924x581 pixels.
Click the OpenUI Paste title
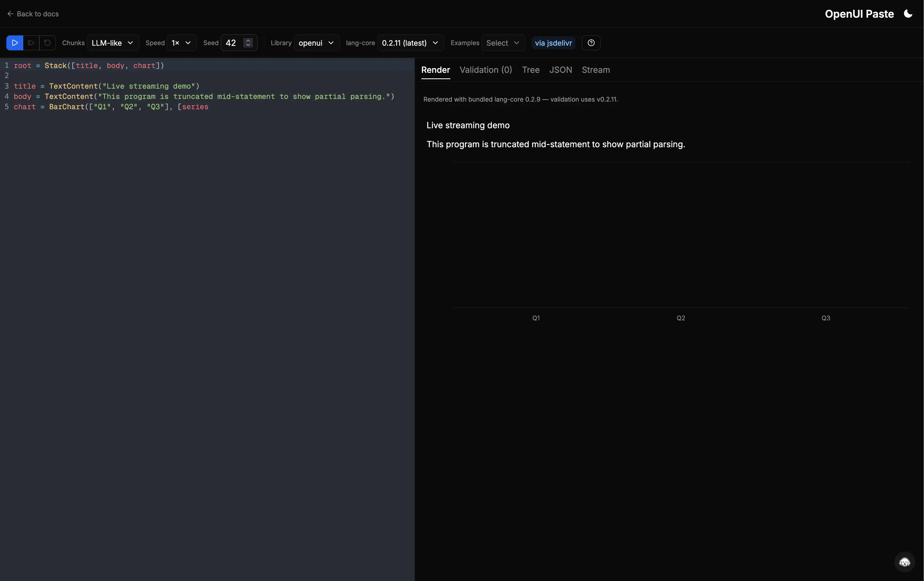[x=859, y=14]
